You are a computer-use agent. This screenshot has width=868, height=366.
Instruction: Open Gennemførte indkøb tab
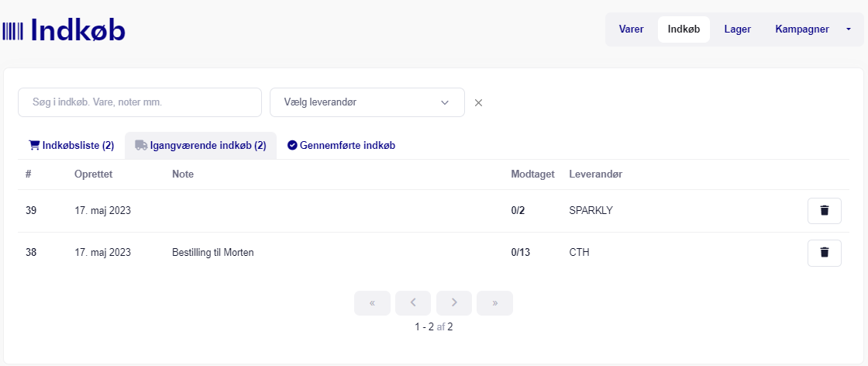tap(342, 146)
